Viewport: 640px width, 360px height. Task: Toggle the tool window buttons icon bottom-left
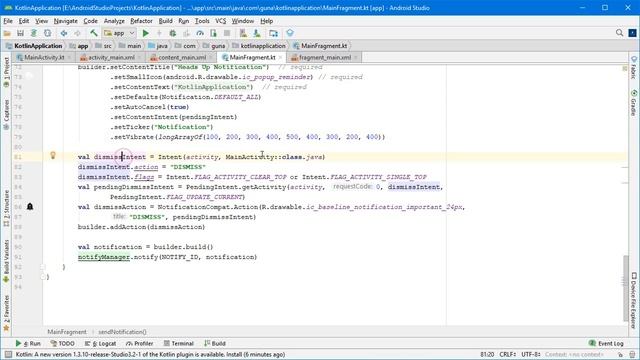(8, 354)
